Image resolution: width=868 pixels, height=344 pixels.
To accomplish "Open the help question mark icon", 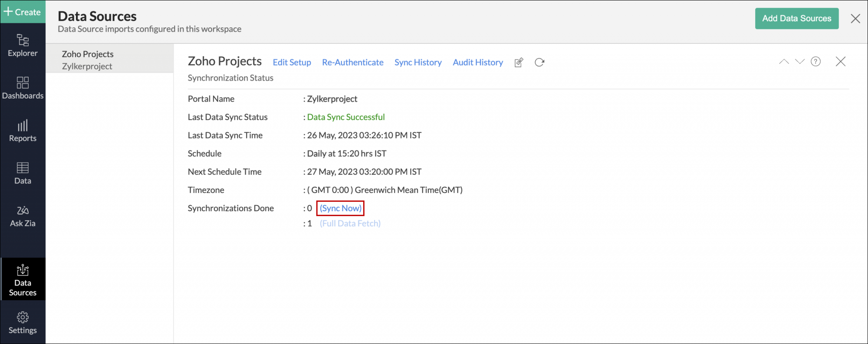I will (x=815, y=62).
